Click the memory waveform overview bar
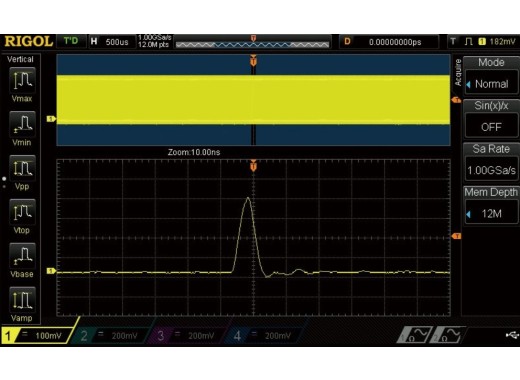Screen dimensions: 520x380 [x=252, y=44]
